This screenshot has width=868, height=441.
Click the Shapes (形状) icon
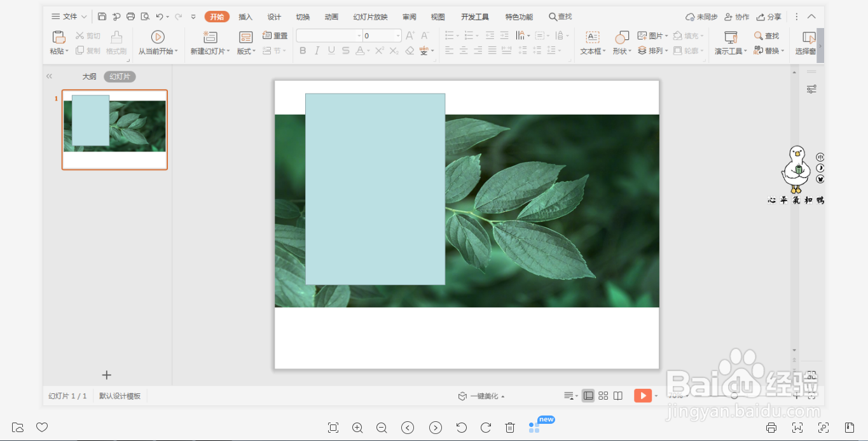pyautogui.click(x=621, y=38)
